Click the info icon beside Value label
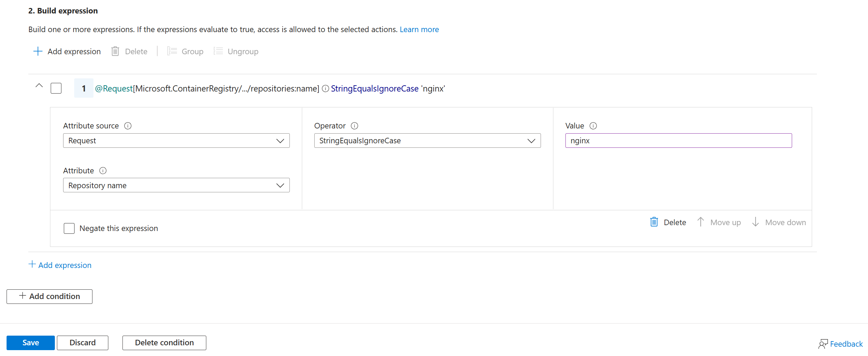Image resolution: width=868 pixels, height=356 pixels. pyautogui.click(x=593, y=126)
